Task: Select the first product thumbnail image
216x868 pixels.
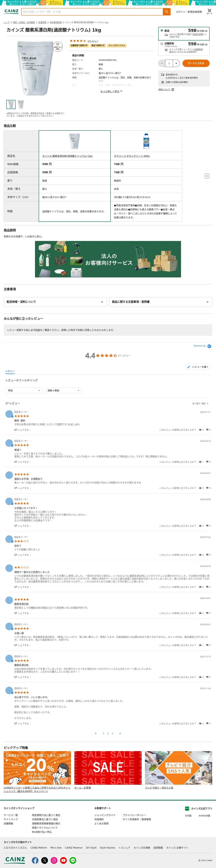Action: [x=11, y=104]
